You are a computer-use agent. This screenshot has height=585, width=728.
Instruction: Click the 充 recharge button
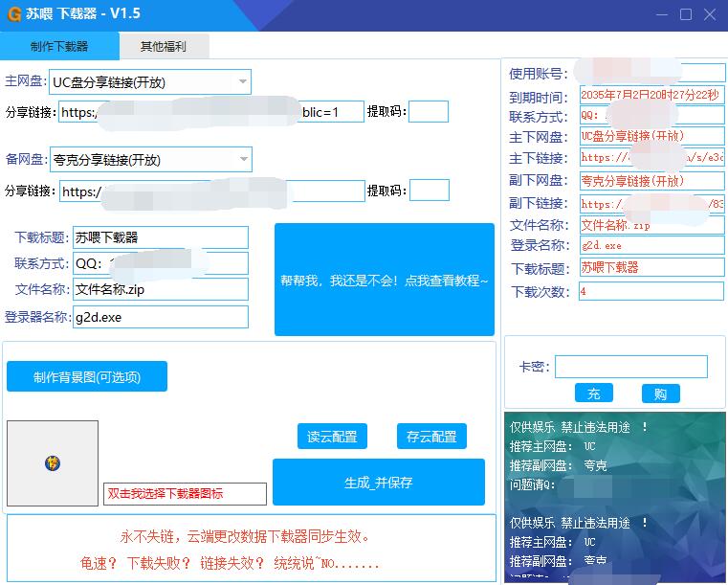click(x=593, y=394)
